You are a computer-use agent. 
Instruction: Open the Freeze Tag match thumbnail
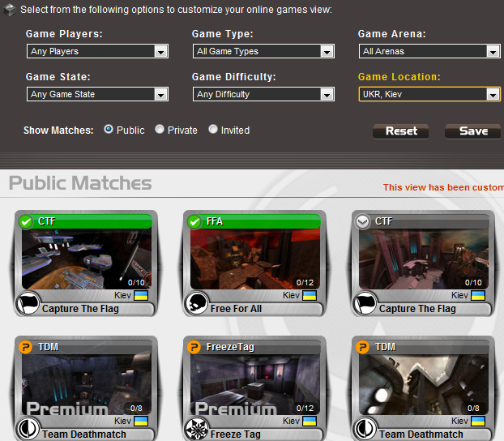(255, 385)
